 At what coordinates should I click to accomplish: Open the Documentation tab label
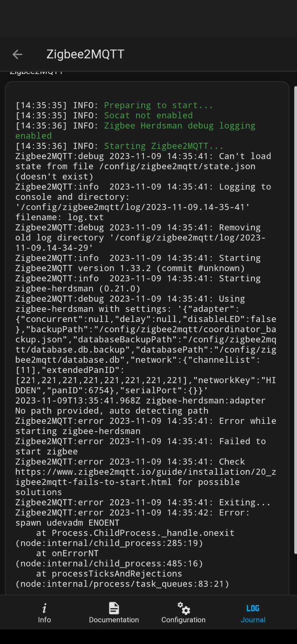pos(114,620)
